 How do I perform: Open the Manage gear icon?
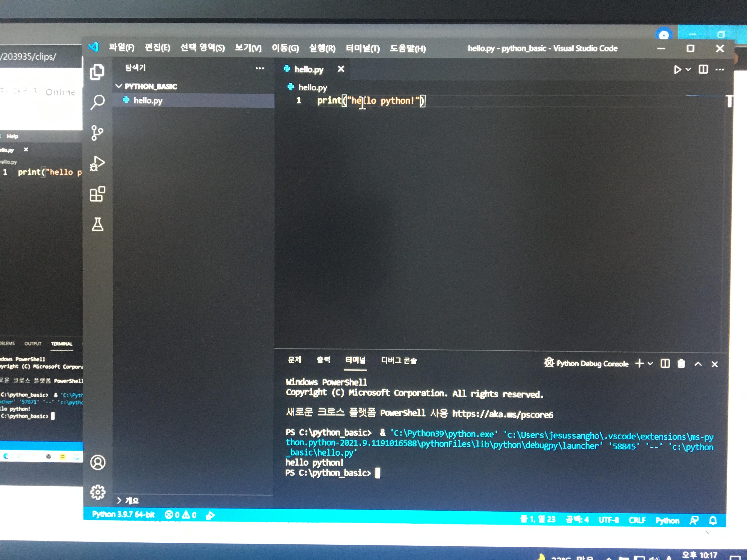(x=98, y=492)
